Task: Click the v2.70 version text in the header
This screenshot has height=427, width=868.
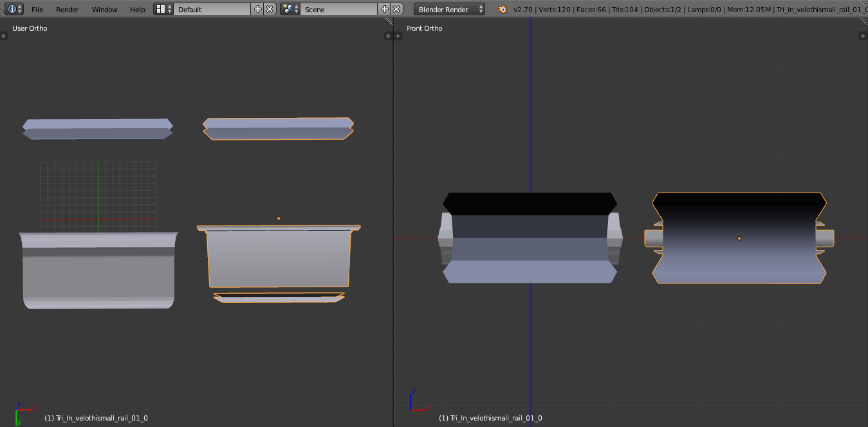Action: [x=523, y=10]
